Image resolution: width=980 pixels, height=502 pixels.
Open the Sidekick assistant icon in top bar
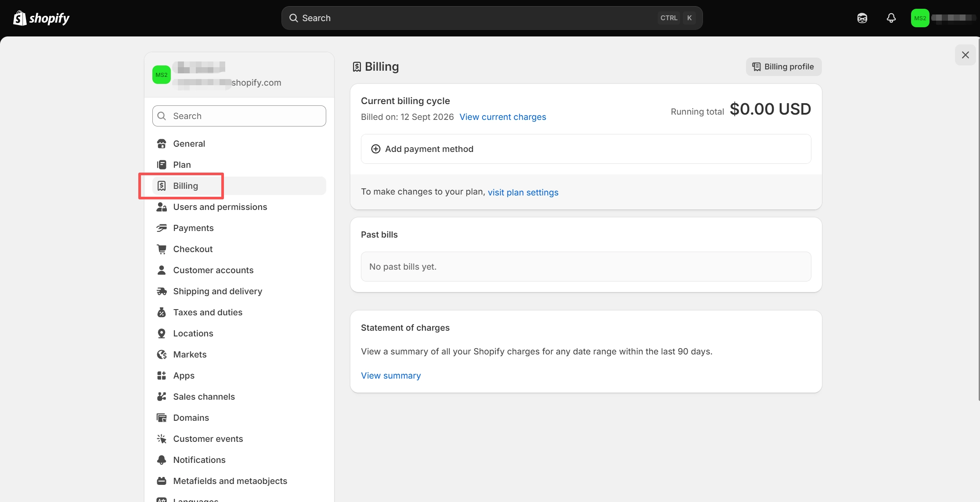click(x=862, y=18)
